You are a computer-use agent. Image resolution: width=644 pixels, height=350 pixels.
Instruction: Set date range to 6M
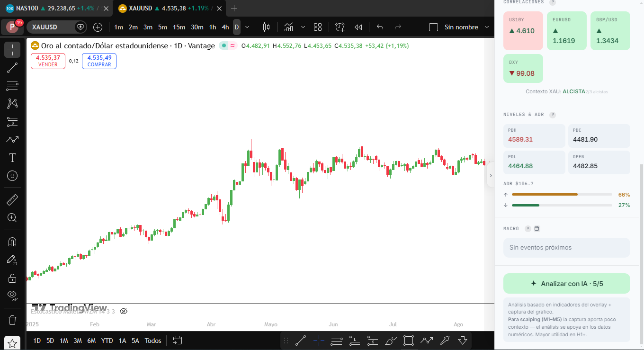coord(91,341)
